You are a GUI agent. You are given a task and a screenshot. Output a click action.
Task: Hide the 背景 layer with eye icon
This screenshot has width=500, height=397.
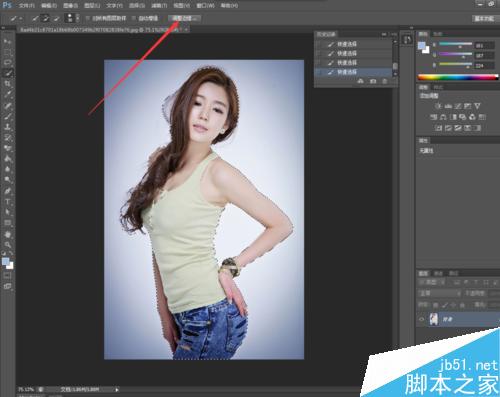point(421,319)
